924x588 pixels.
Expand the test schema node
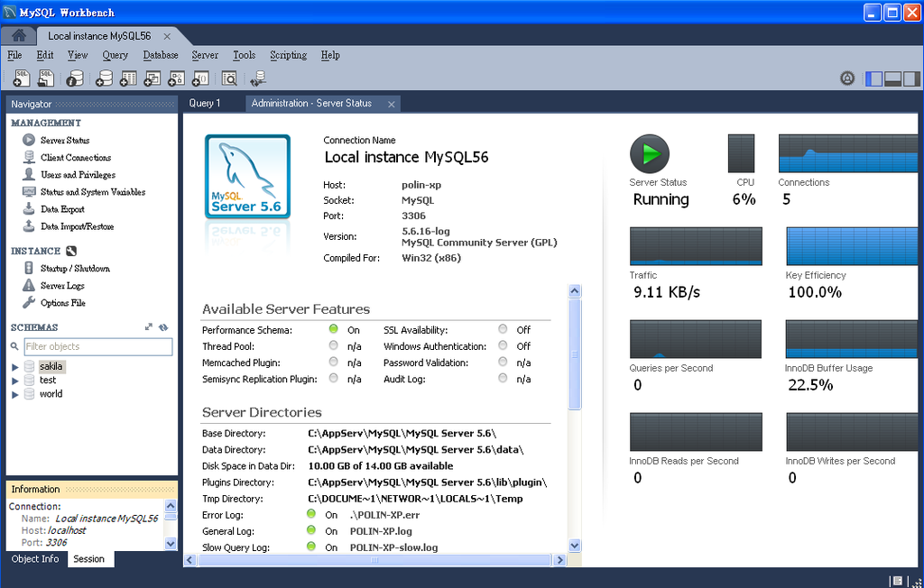click(14, 381)
